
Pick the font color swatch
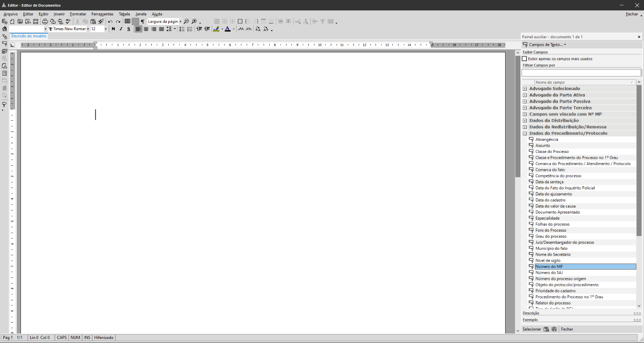(228, 29)
